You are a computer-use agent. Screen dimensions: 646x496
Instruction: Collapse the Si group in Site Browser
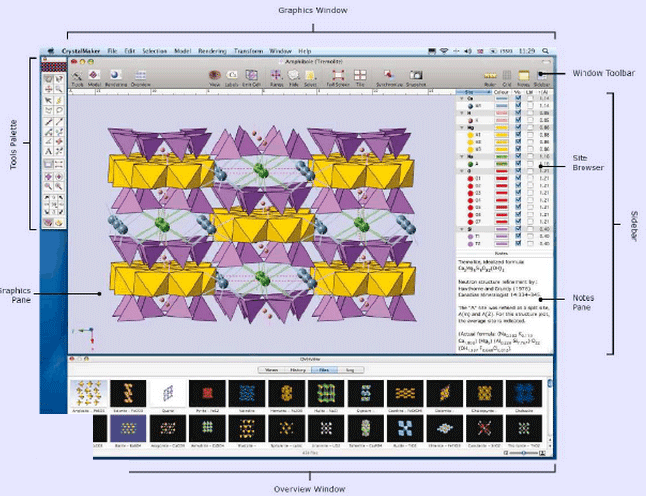(x=462, y=229)
